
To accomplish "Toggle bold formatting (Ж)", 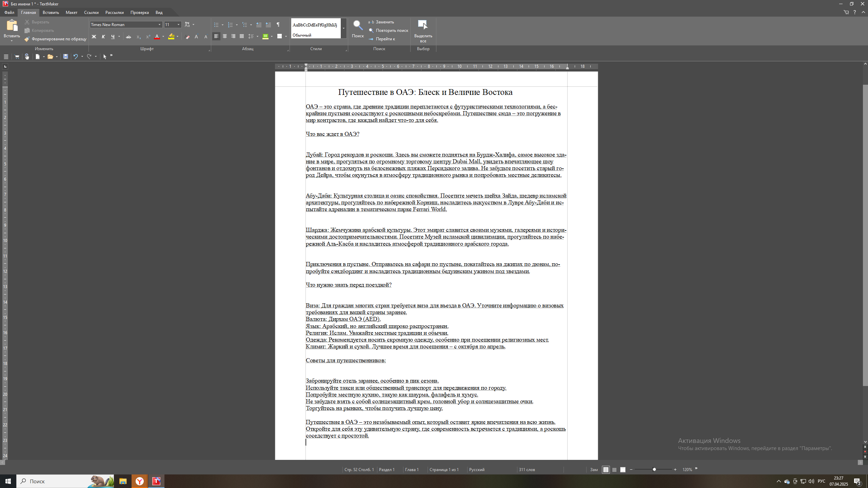I will coord(94,37).
